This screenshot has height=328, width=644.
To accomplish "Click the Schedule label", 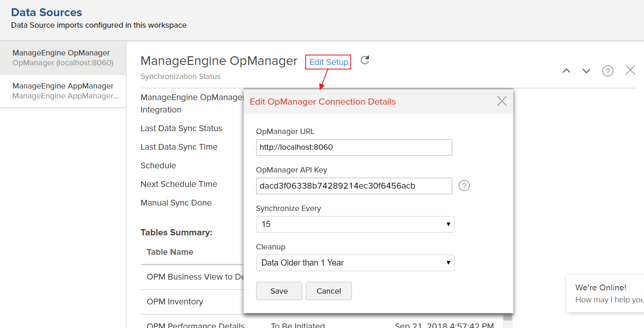I will point(158,165).
